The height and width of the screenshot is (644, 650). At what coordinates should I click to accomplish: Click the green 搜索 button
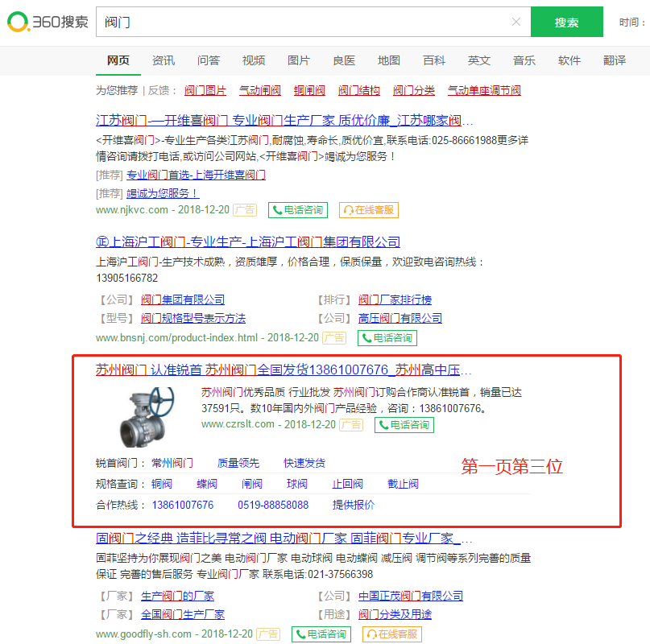(567, 22)
